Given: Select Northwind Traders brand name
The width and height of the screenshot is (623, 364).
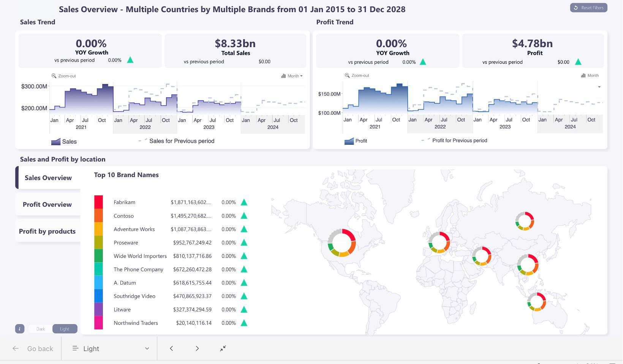Looking at the screenshot, I should point(136,323).
